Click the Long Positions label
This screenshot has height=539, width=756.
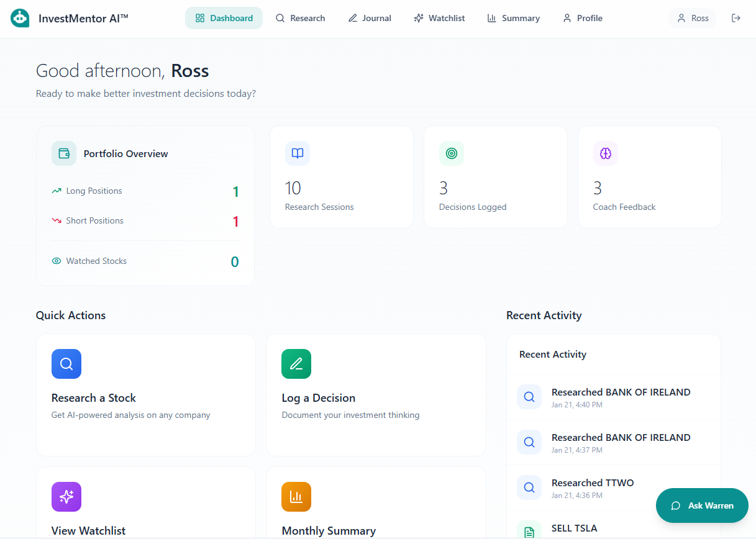pyautogui.click(x=94, y=191)
